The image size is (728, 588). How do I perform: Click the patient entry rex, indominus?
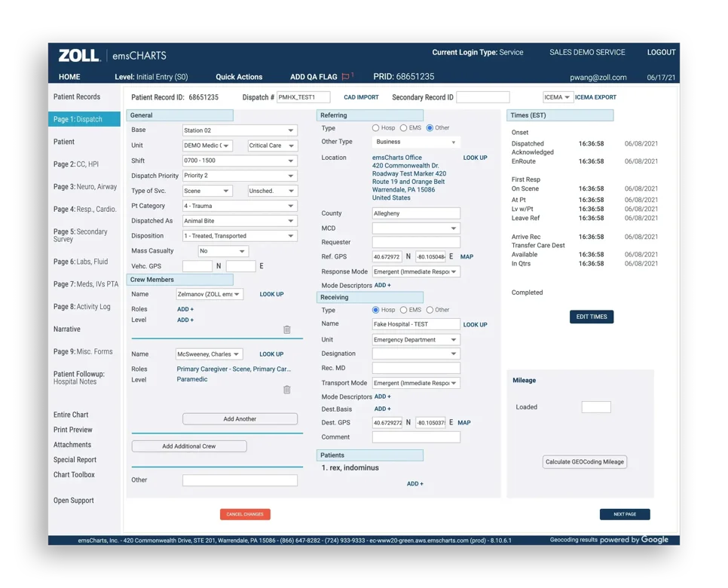350,467
